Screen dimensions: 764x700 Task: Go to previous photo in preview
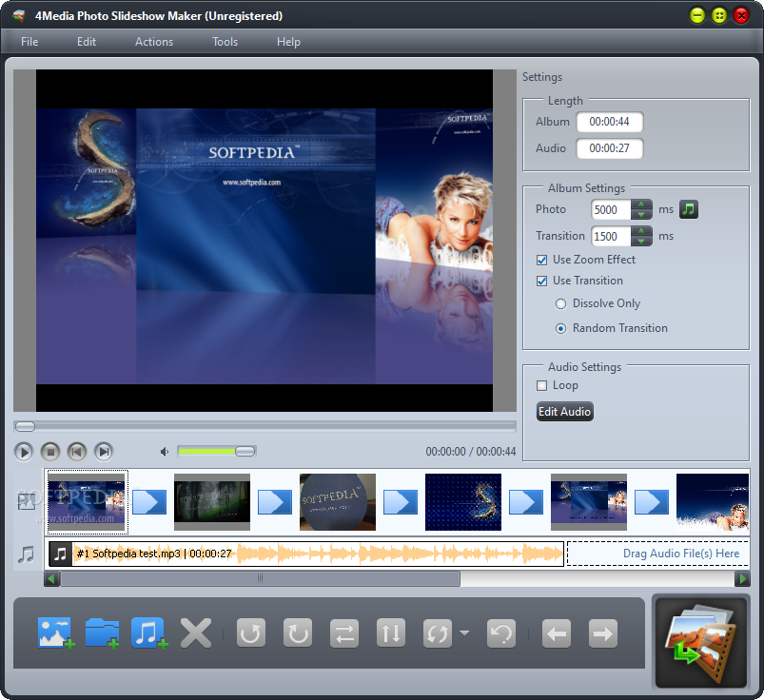[77, 452]
